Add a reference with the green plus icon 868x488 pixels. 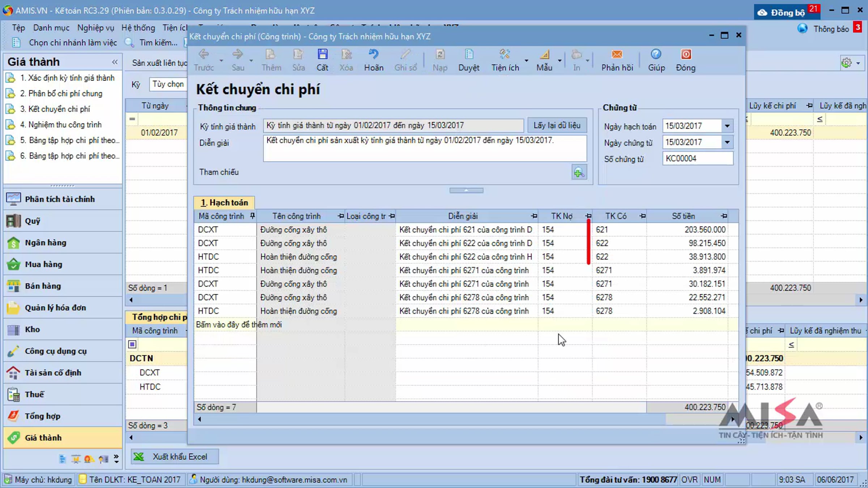[x=579, y=172]
